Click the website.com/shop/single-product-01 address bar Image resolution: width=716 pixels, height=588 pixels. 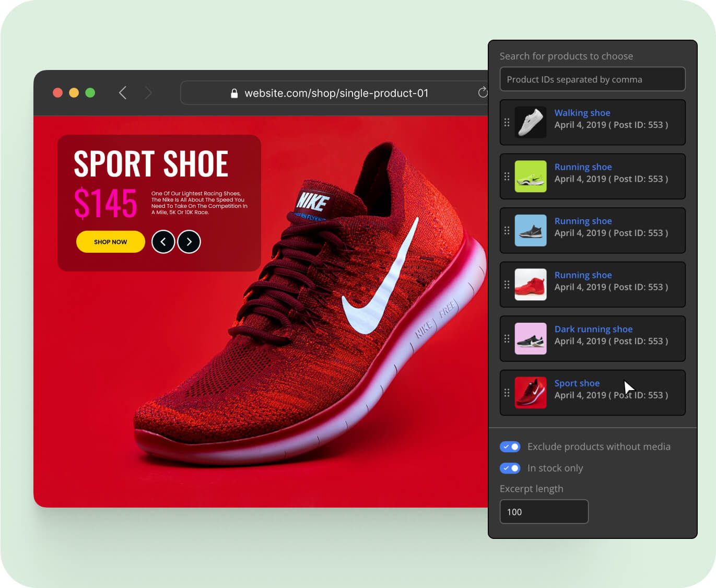(334, 93)
